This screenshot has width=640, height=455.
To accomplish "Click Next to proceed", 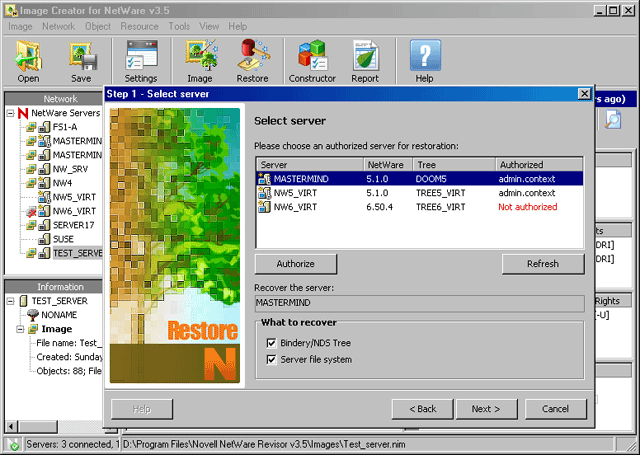I will [486, 409].
